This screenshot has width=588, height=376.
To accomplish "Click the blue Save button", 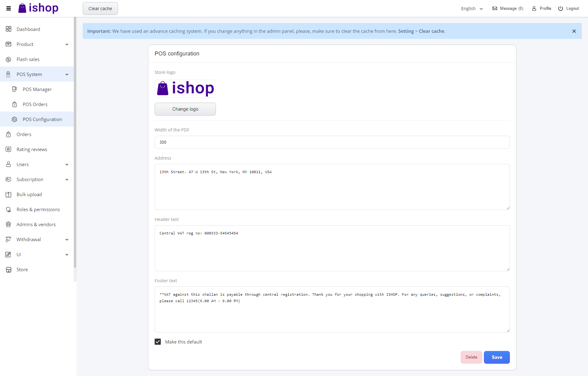I will pos(496,357).
